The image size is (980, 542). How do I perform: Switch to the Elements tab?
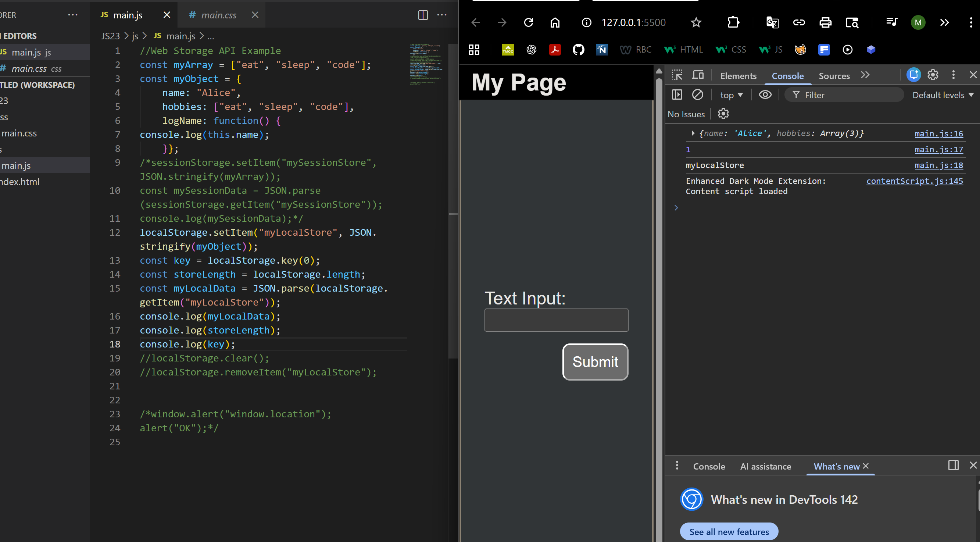pyautogui.click(x=737, y=75)
